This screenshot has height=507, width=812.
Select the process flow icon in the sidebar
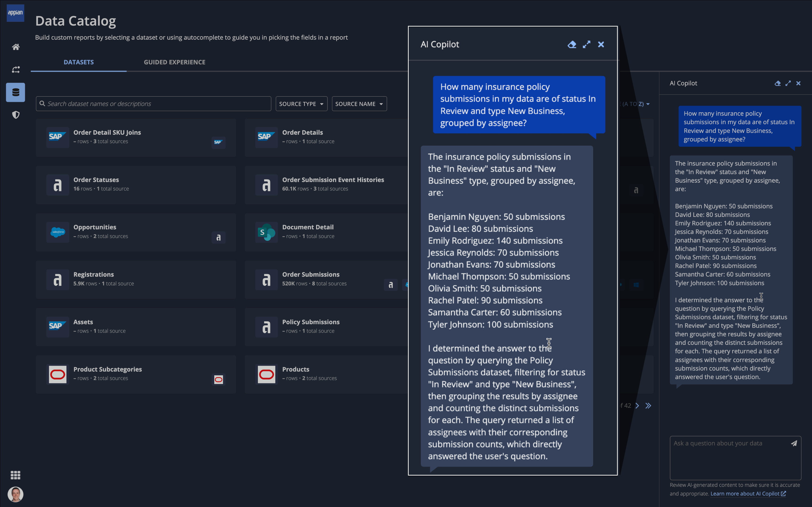tap(16, 69)
